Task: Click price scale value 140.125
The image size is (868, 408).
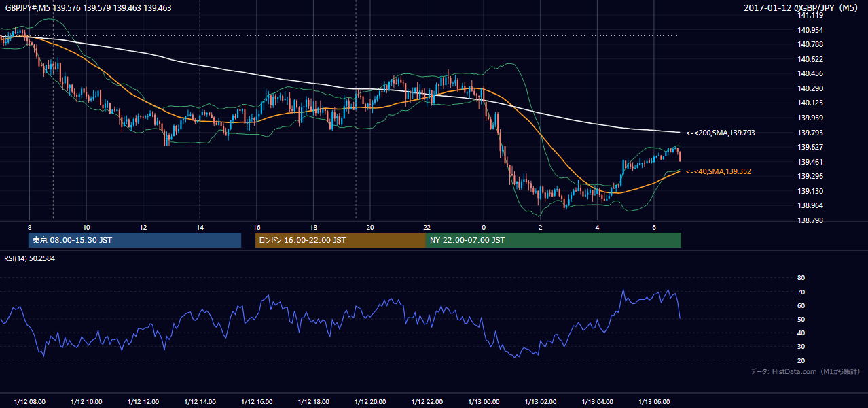Action: click(x=812, y=103)
